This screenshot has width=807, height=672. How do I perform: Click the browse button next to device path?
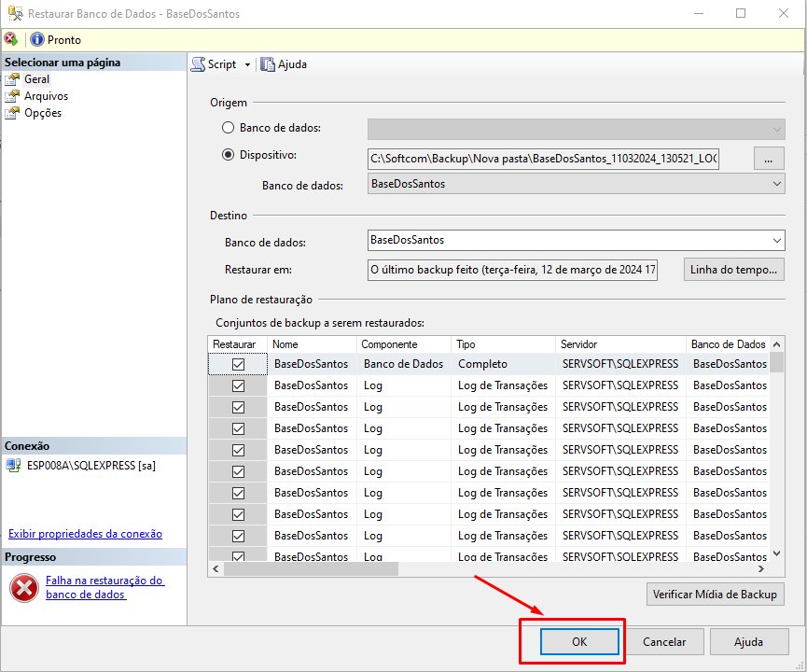click(767, 159)
